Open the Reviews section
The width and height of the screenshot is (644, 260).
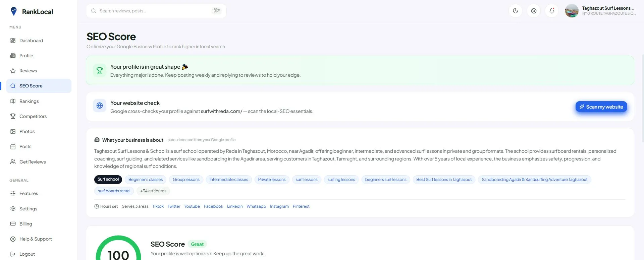(x=39, y=71)
